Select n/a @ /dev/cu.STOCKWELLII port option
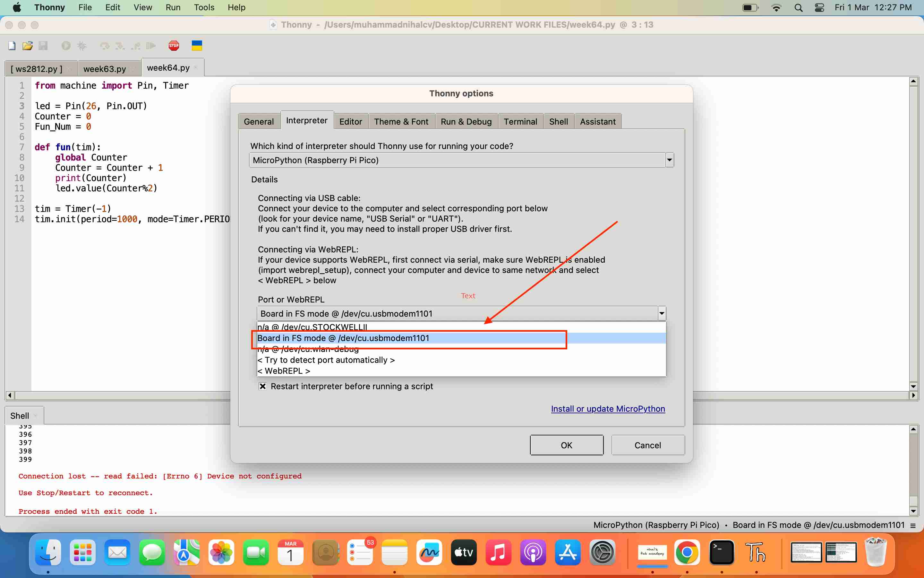This screenshot has height=578, width=924. pyautogui.click(x=461, y=327)
